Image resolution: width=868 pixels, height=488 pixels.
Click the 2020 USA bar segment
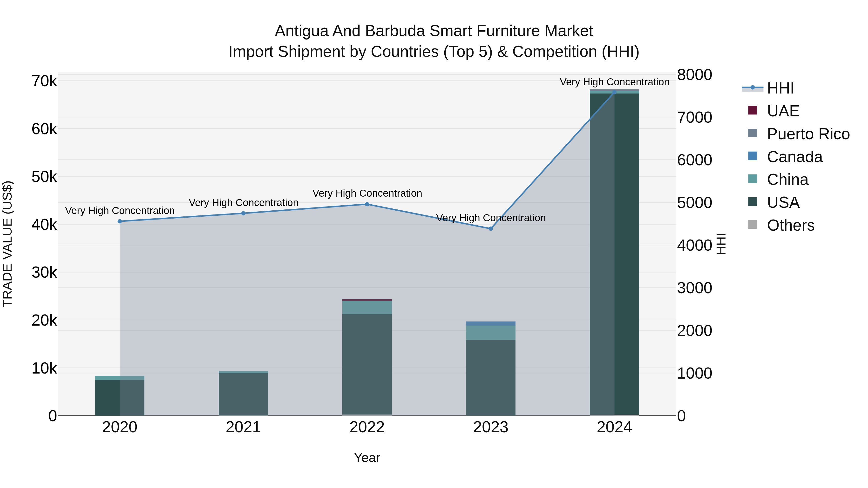[x=120, y=397]
